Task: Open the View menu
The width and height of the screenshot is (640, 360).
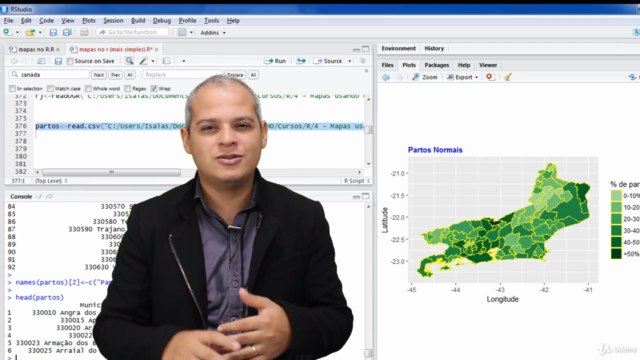Action: pyautogui.click(x=68, y=20)
